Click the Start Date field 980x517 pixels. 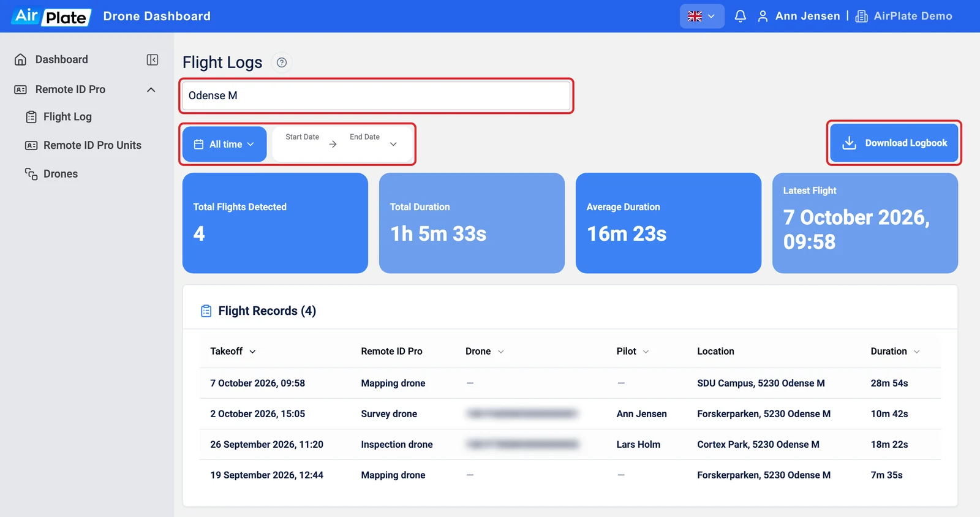tap(302, 137)
